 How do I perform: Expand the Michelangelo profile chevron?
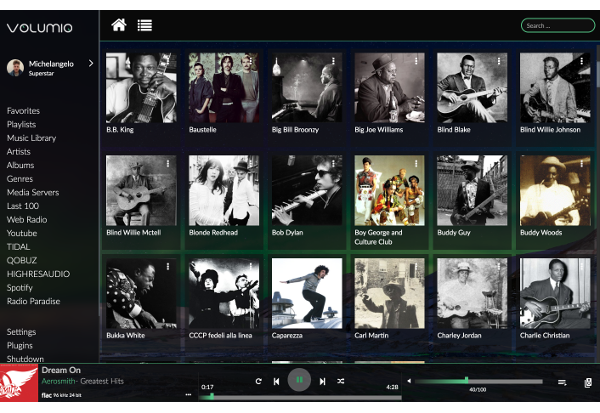tap(90, 63)
